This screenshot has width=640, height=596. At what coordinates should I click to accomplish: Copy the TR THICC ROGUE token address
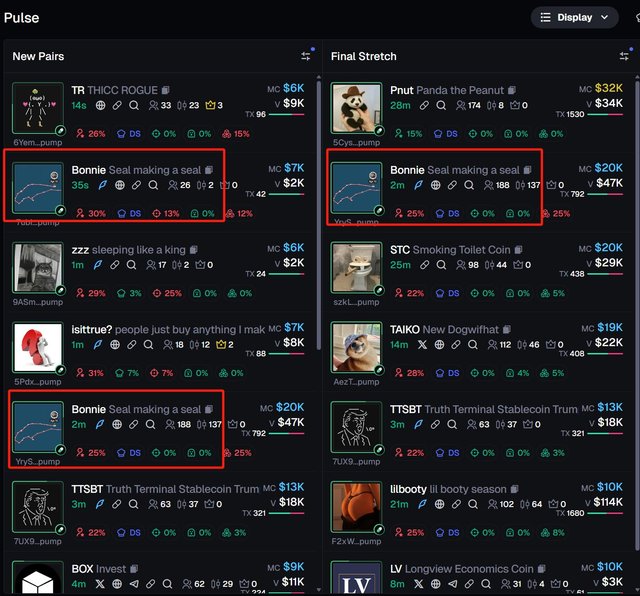(166, 90)
